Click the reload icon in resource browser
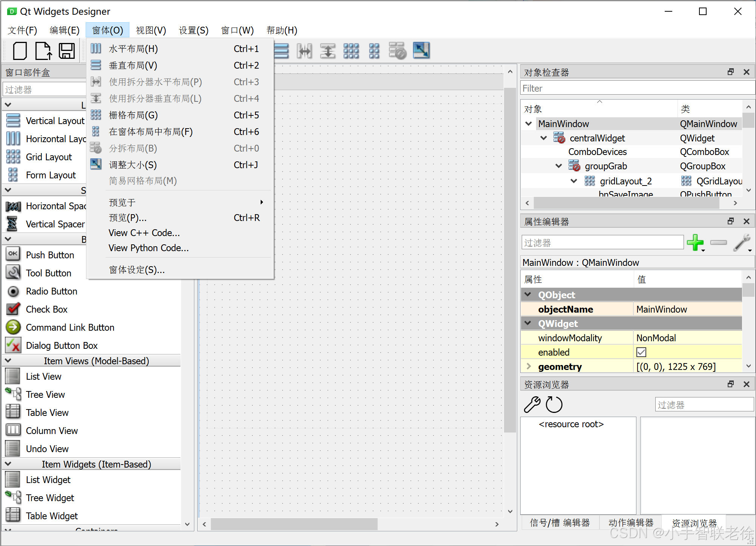The width and height of the screenshot is (756, 546). pos(554,404)
